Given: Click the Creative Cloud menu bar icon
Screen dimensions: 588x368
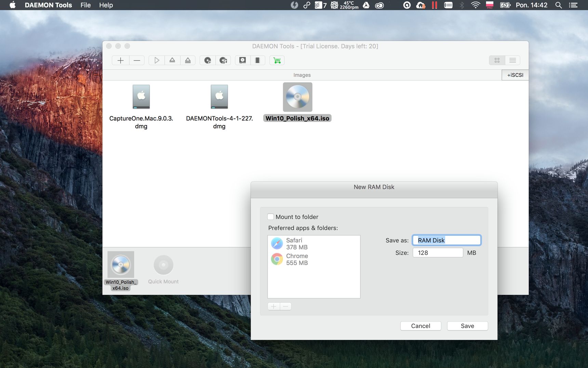Looking at the screenshot, I should point(379,5).
